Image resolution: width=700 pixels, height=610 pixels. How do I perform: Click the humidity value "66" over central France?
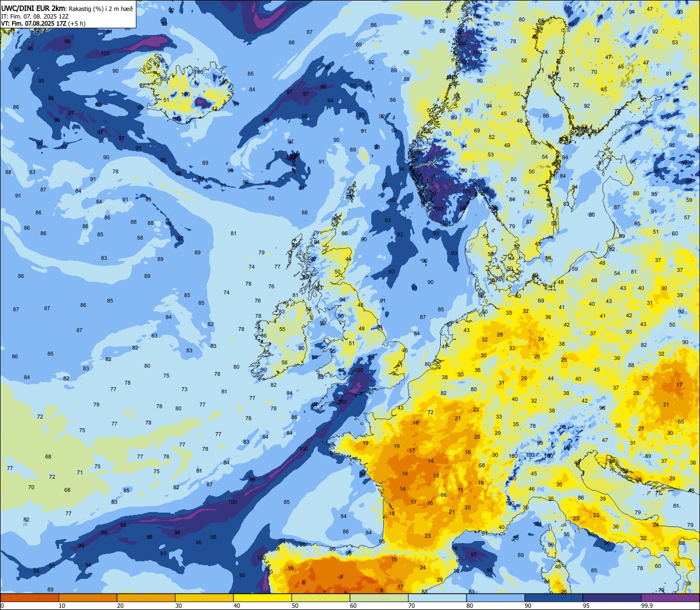[444, 495]
